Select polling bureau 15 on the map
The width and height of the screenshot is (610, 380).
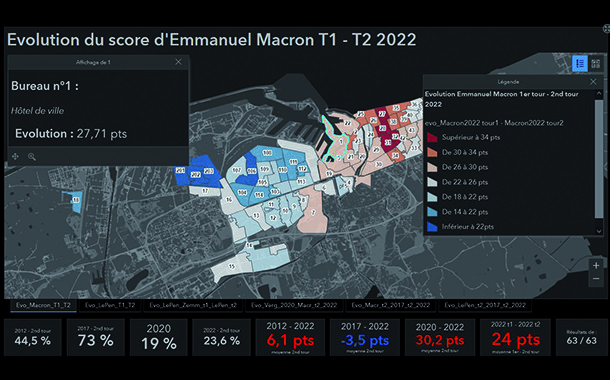click(232, 266)
